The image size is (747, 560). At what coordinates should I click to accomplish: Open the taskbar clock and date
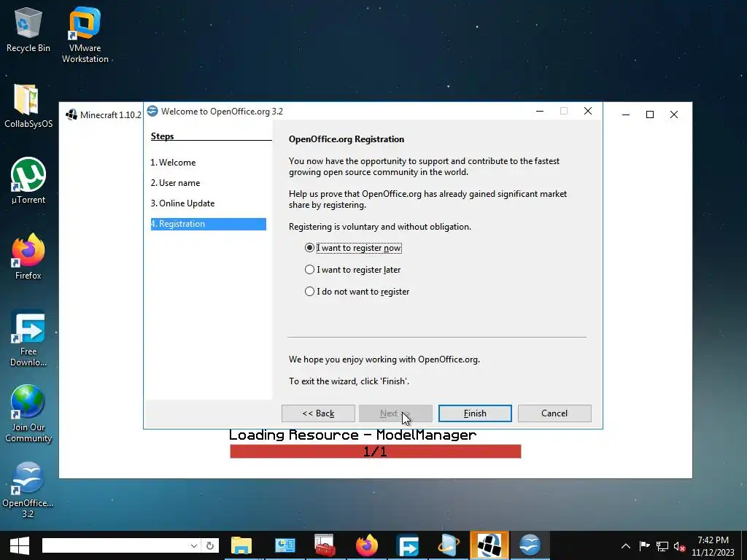click(x=713, y=546)
